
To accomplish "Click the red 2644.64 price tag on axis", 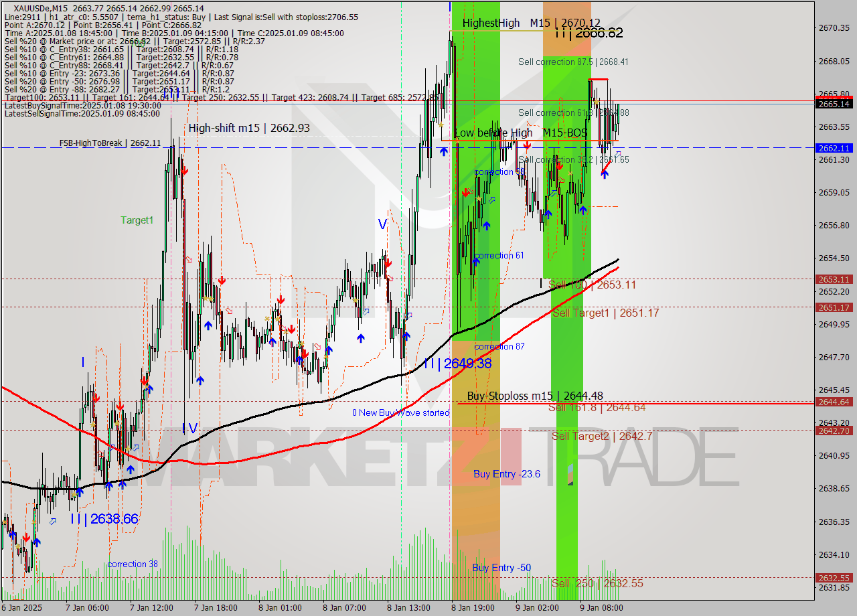I will [834, 402].
